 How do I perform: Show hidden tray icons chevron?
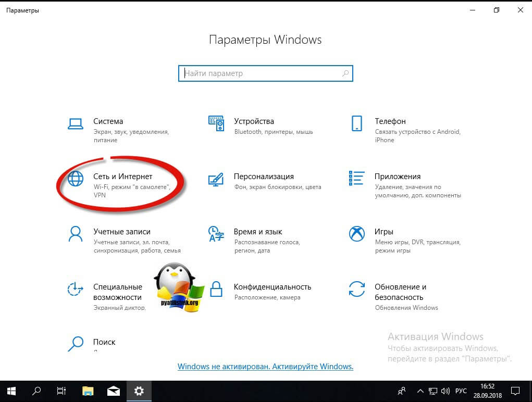(x=420, y=391)
